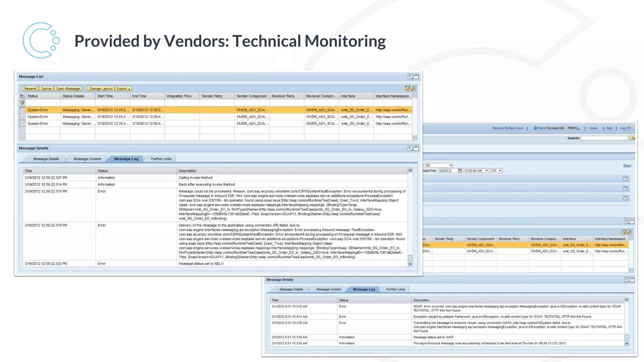Click the Basic link
Viewport: 644px width, 362px height.
click(627, 166)
